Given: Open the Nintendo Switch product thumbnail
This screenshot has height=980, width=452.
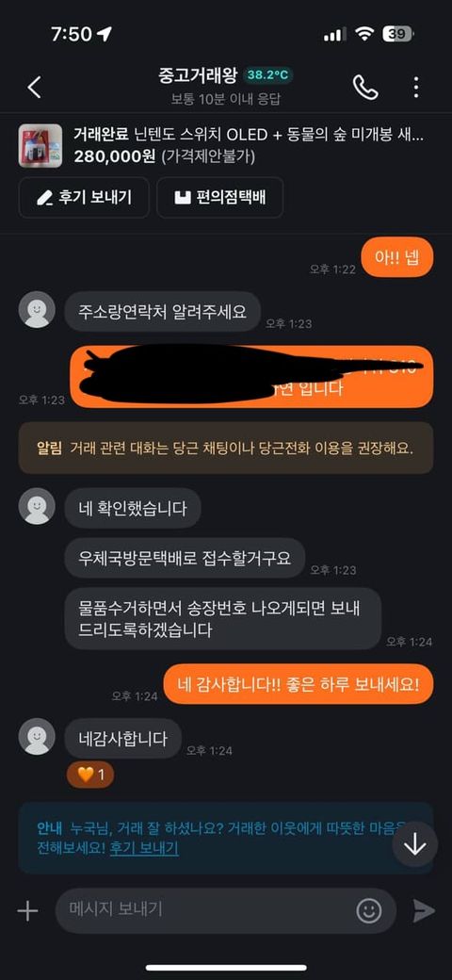Looking at the screenshot, I should pyautogui.click(x=40, y=146).
